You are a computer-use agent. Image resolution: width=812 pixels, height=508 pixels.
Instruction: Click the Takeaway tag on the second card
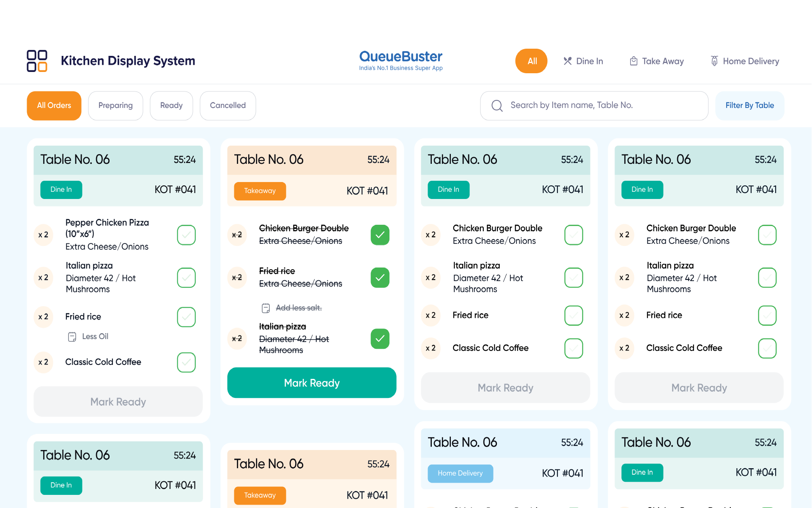(260, 191)
